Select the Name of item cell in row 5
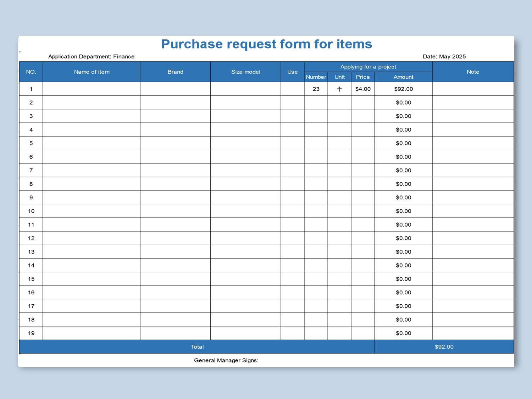 point(91,143)
